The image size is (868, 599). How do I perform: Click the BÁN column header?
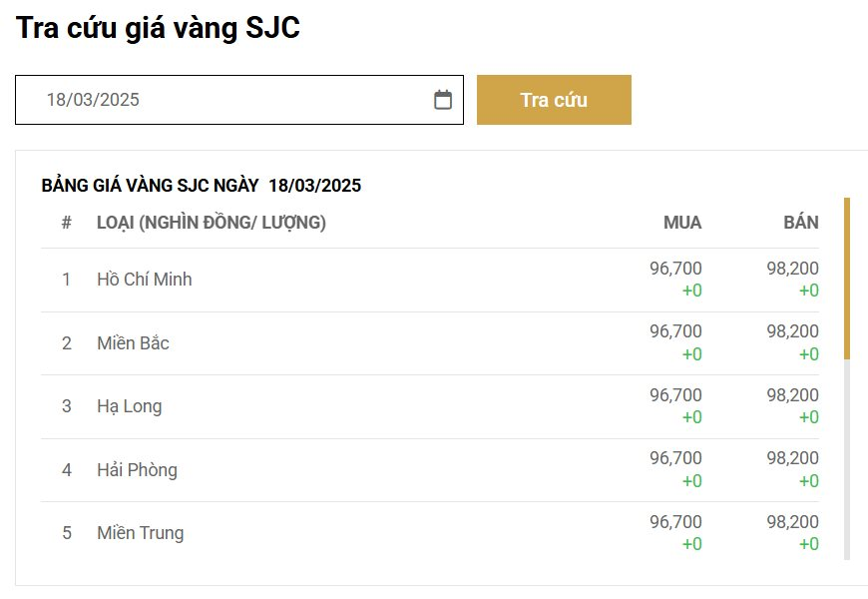coord(801,223)
